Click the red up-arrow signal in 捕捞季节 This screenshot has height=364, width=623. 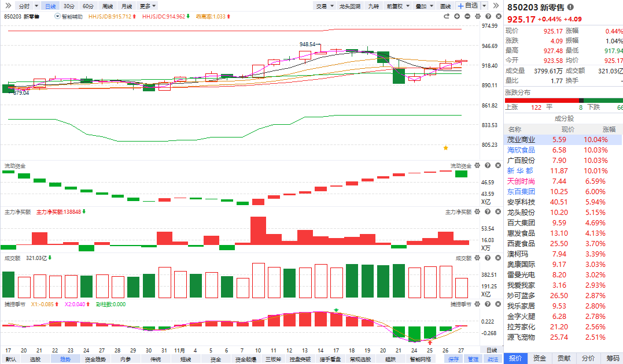point(430,342)
